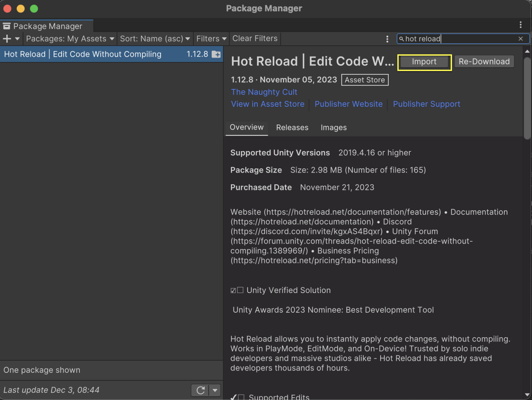Clear the search text with the X icon
Screen dimensions: 532x400
point(521,39)
